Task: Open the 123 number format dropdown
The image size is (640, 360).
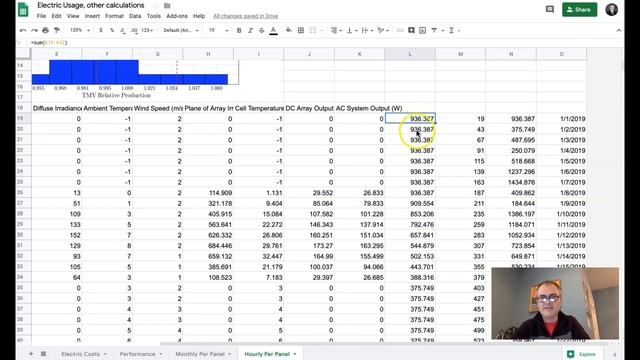Action: (x=147, y=30)
